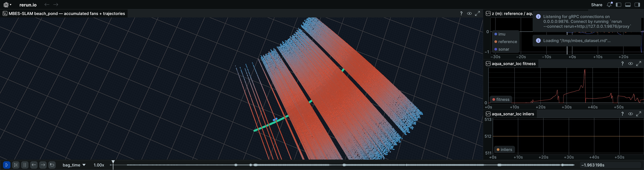Click the blue vehicle position marker
The height and width of the screenshot is (170, 644).
275,119
